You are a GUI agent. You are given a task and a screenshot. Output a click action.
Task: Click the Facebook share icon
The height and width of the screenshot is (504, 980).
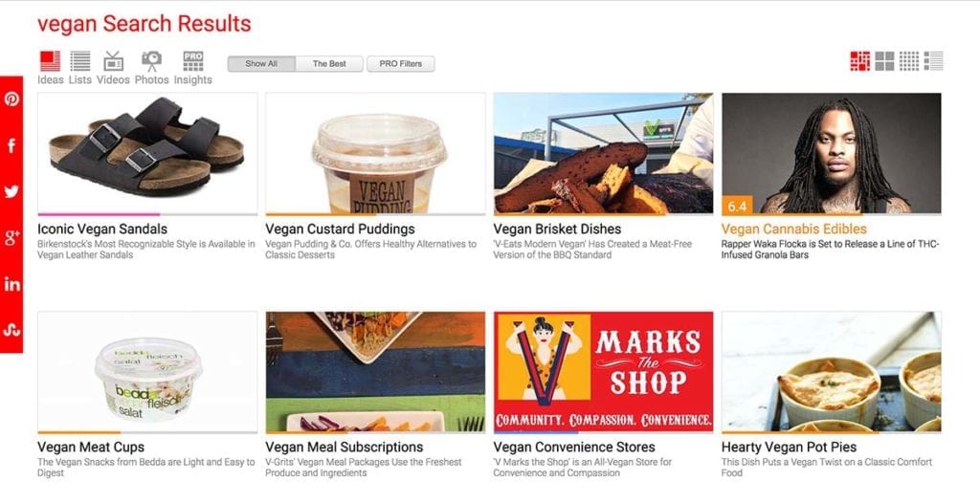(11, 145)
